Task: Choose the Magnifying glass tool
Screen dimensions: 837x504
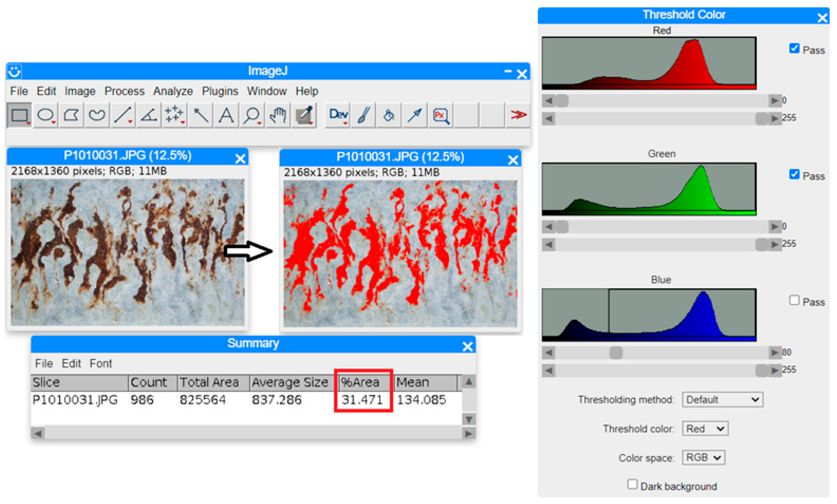Action: [252, 115]
